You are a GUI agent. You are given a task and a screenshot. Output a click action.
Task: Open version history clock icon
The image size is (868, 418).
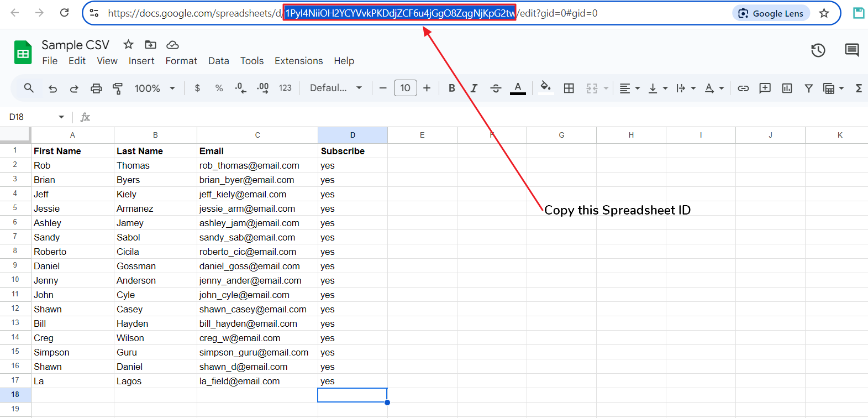pos(818,50)
